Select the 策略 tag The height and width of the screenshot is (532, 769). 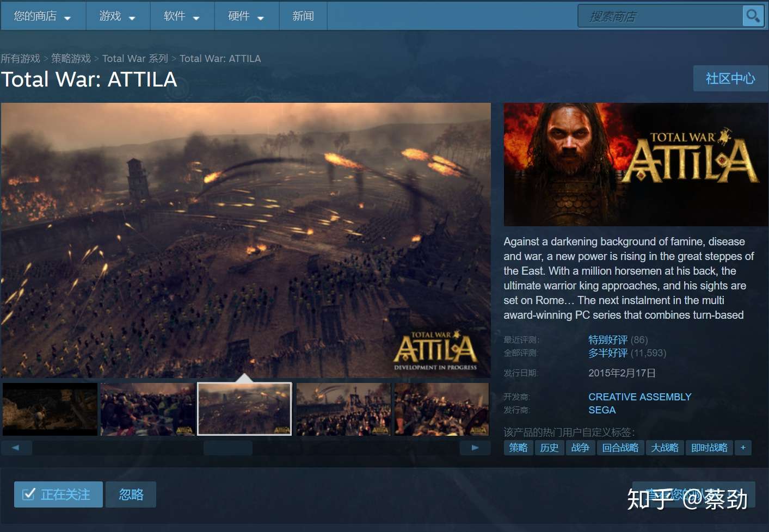tap(518, 448)
